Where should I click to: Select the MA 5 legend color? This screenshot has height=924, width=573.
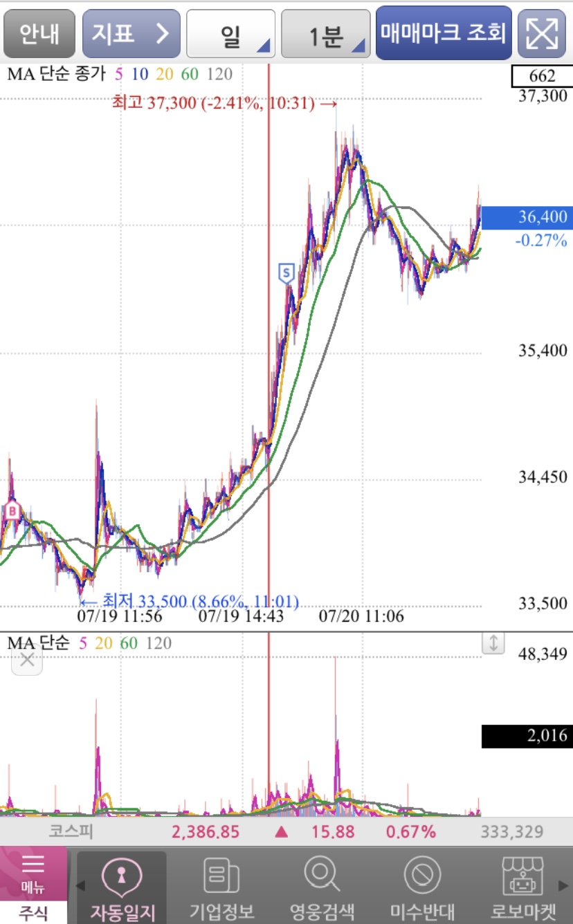(119, 75)
